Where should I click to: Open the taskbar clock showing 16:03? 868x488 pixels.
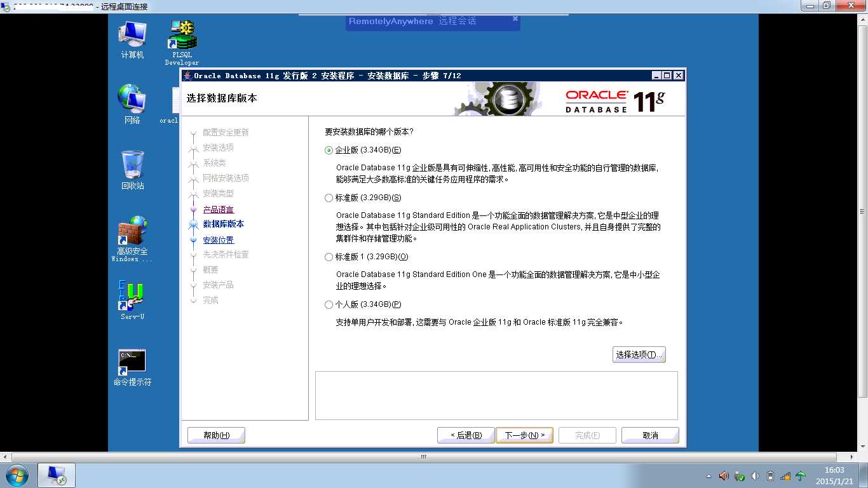click(834, 475)
